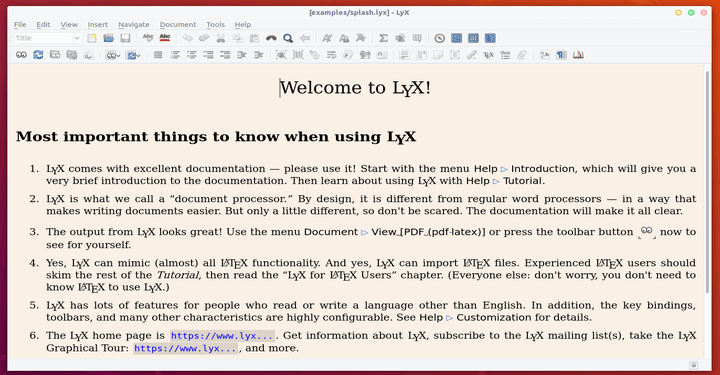Insert child document with paperclip icon
Screen dimensions: 720x375
click(x=522, y=55)
